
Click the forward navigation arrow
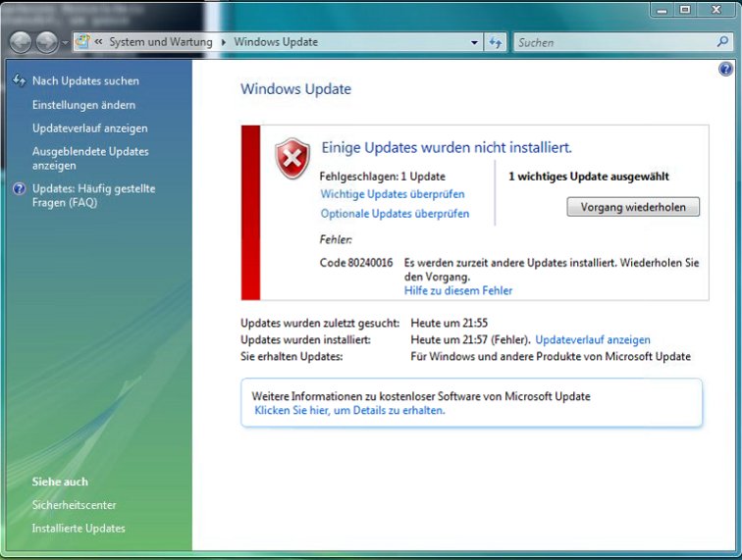pos(47,42)
